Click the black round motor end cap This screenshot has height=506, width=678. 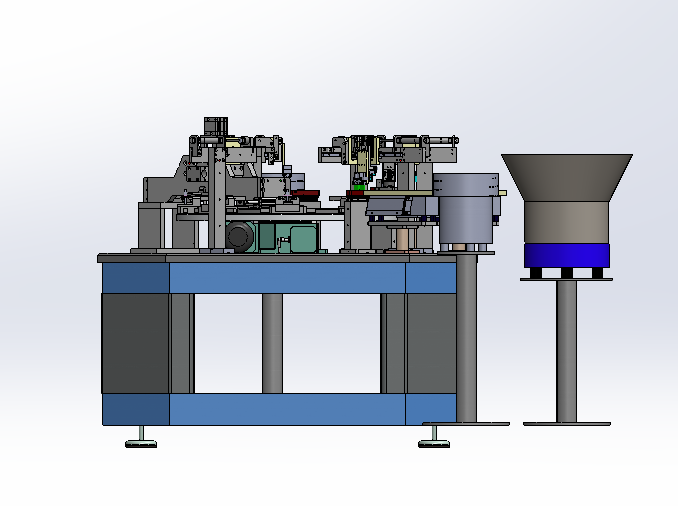[240, 237]
